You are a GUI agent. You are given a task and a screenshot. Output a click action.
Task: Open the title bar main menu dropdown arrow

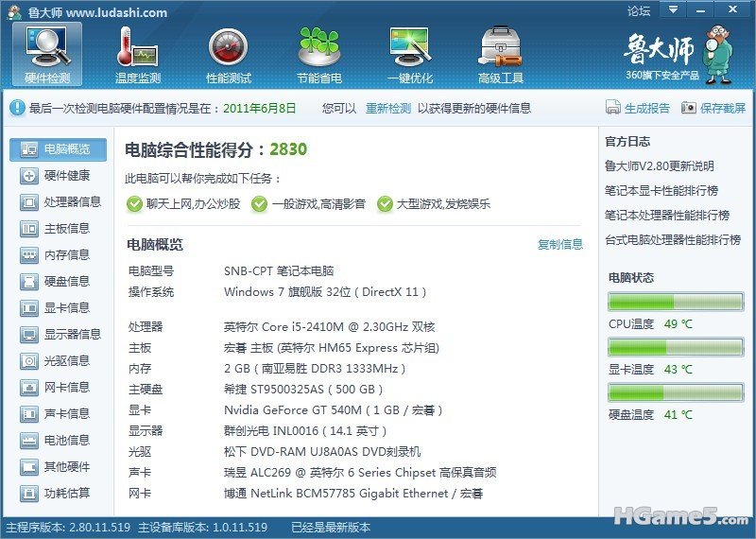672,11
